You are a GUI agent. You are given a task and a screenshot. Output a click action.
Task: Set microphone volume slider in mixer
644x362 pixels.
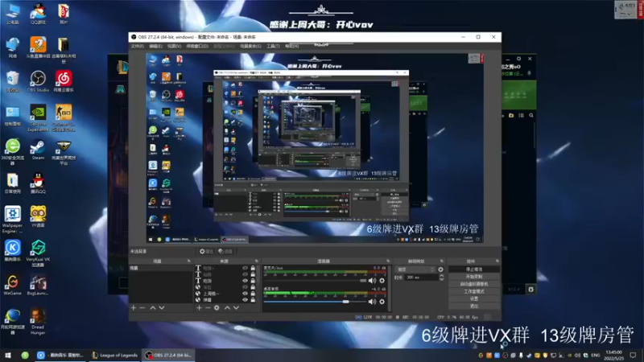click(x=315, y=281)
